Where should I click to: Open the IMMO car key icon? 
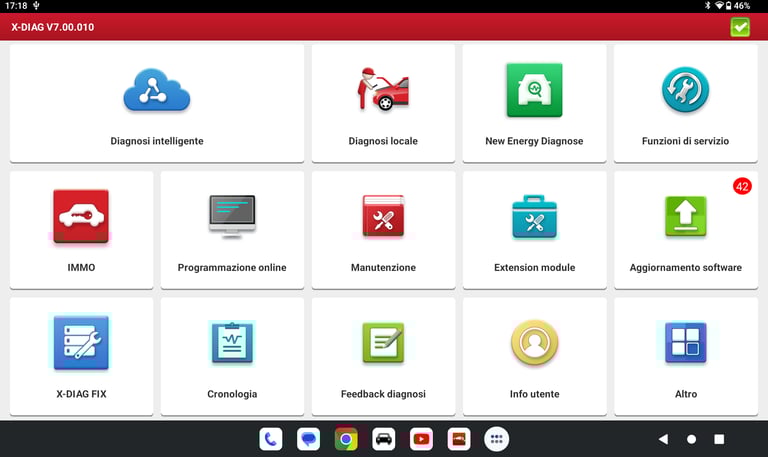[81, 216]
